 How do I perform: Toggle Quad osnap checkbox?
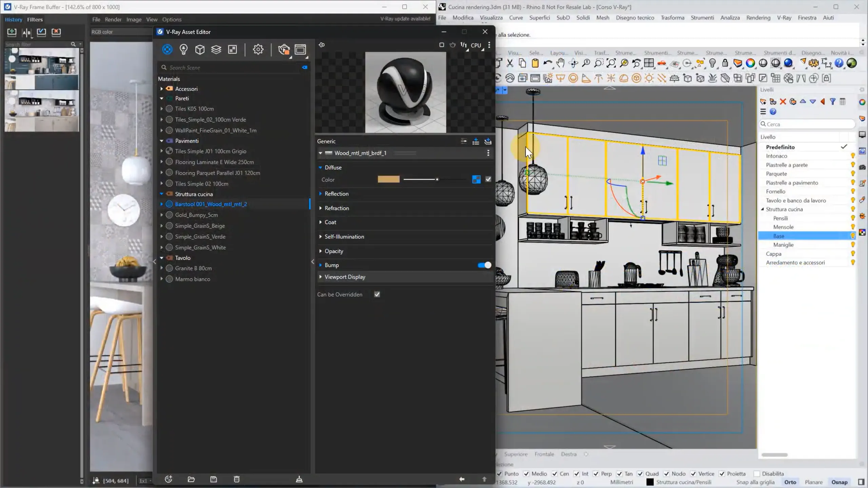click(x=640, y=473)
